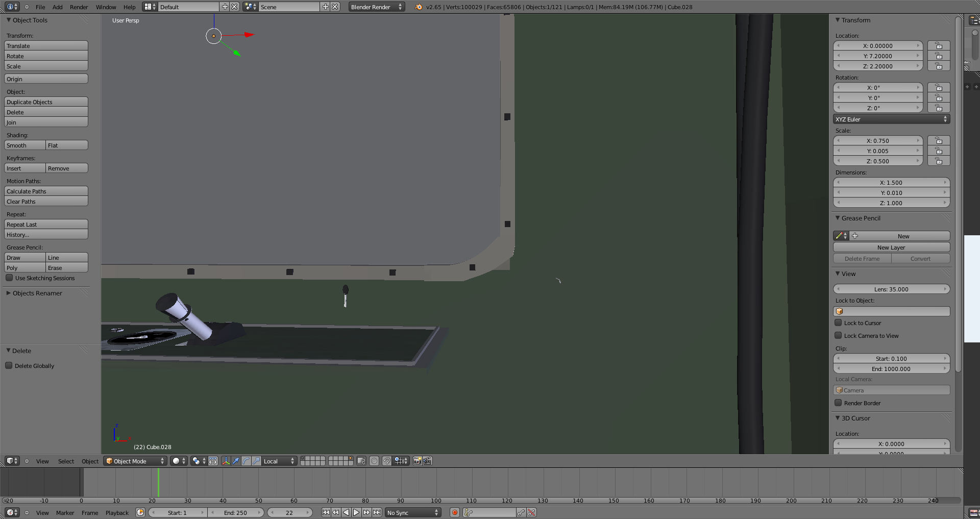Open the XYZ Euler rotation mode dropdown
Viewport: 980px width, 519px height.
click(891, 119)
